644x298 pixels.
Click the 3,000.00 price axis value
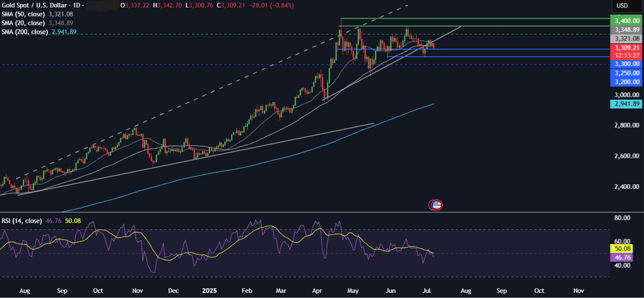626,95
